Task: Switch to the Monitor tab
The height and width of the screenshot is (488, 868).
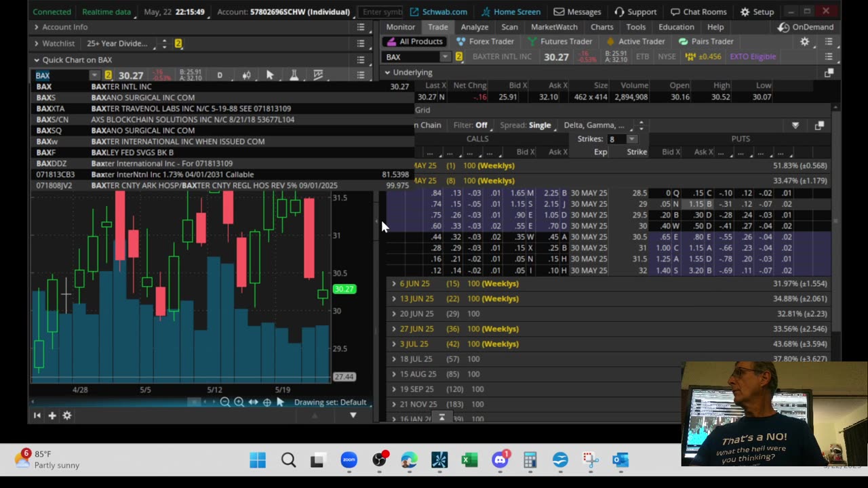Action: pos(401,27)
